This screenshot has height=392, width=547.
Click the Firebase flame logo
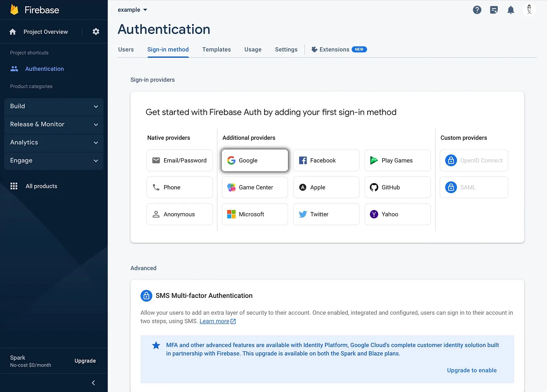pyautogui.click(x=14, y=10)
